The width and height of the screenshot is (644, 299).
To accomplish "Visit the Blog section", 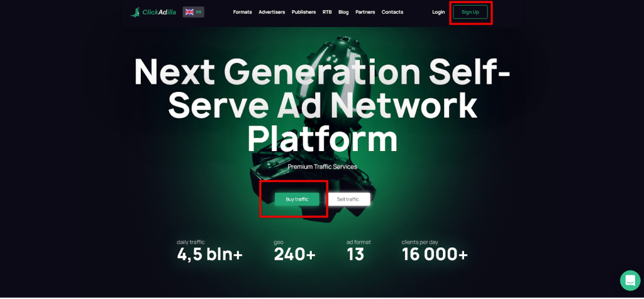I will tap(343, 12).
